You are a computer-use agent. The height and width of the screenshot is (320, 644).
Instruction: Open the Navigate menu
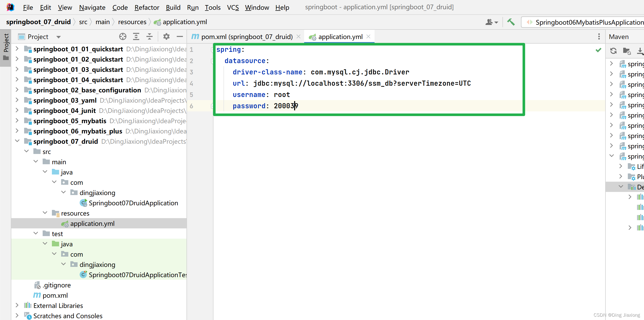click(x=92, y=7)
